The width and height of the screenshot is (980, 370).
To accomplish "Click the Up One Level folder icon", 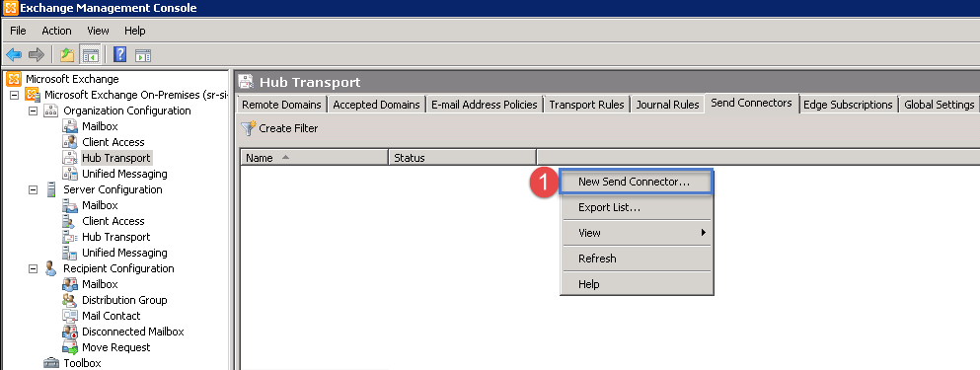I will pyautogui.click(x=67, y=55).
